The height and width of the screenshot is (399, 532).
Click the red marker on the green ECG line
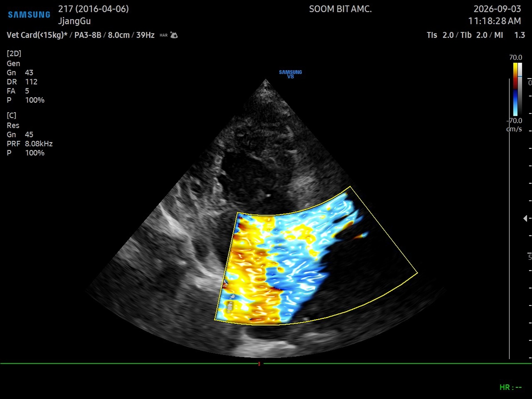pyautogui.click(x=259, y=364)
